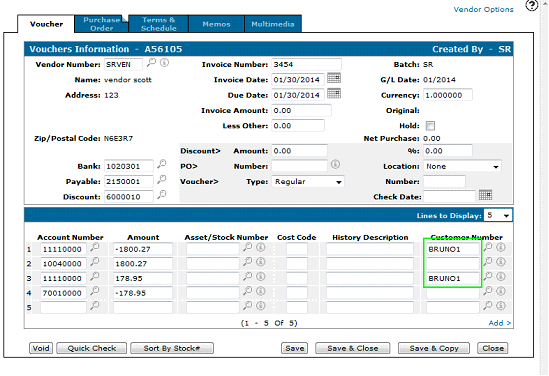The width and height of the screenshot is (549, 376).
Task: Click Save & Close button
Action: click(353, 348)
